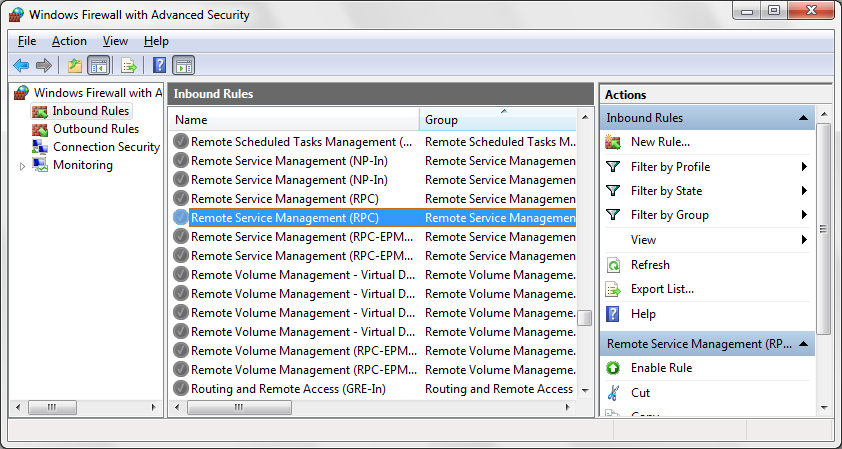
Task: Toggle Show/Hide Action Pane toolbar button
Action: (184, 66)
